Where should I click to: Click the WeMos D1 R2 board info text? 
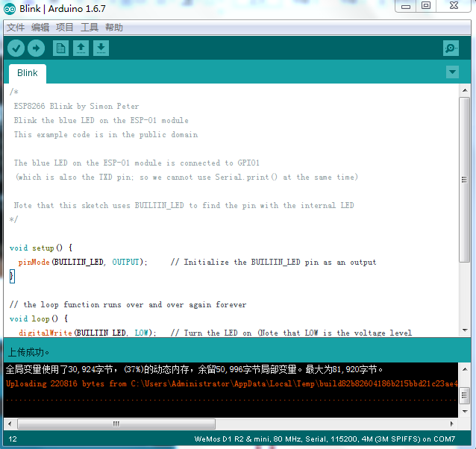[x=325, y=439]
